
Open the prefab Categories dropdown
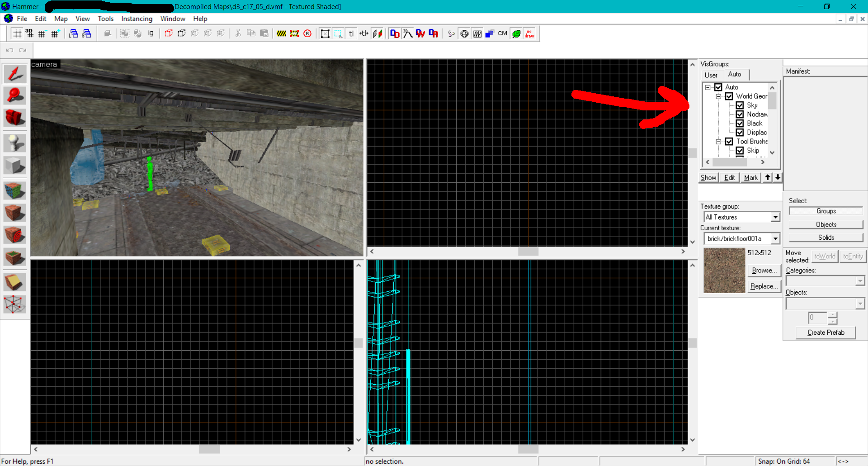(x=860, y=281)
